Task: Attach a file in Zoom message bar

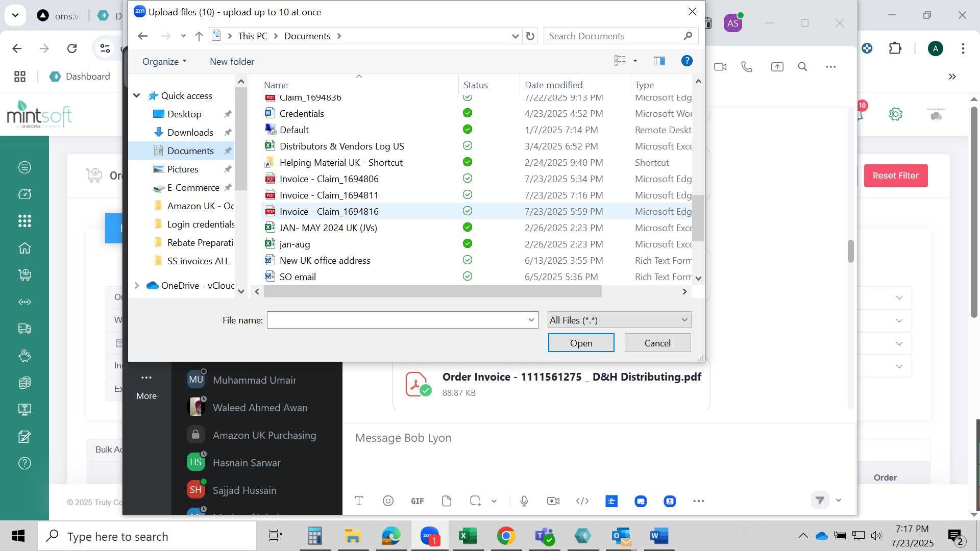Action: tap(447, 501)
